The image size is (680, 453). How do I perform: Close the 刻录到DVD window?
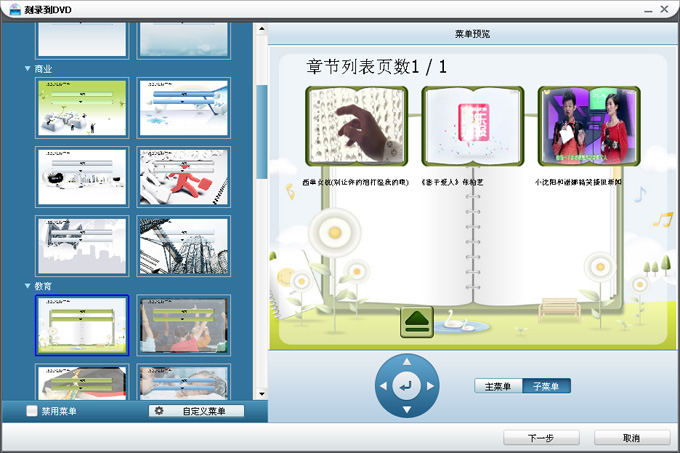[664, 9]
